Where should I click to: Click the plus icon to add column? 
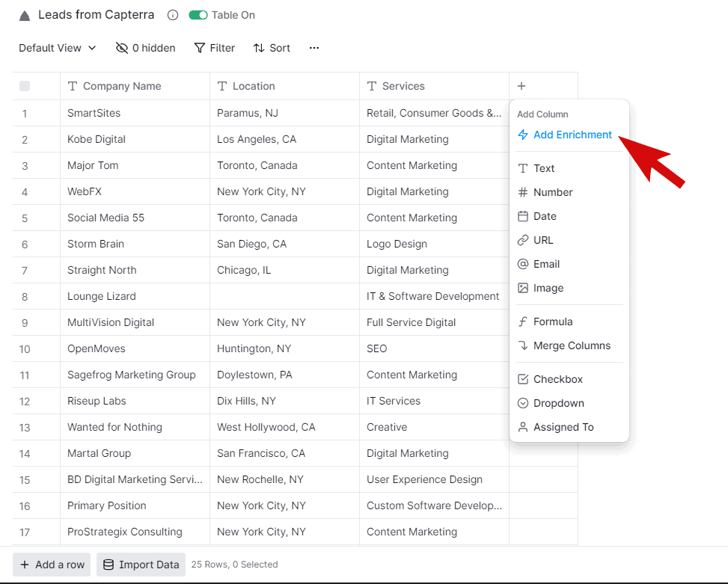[x=521, y=86]
